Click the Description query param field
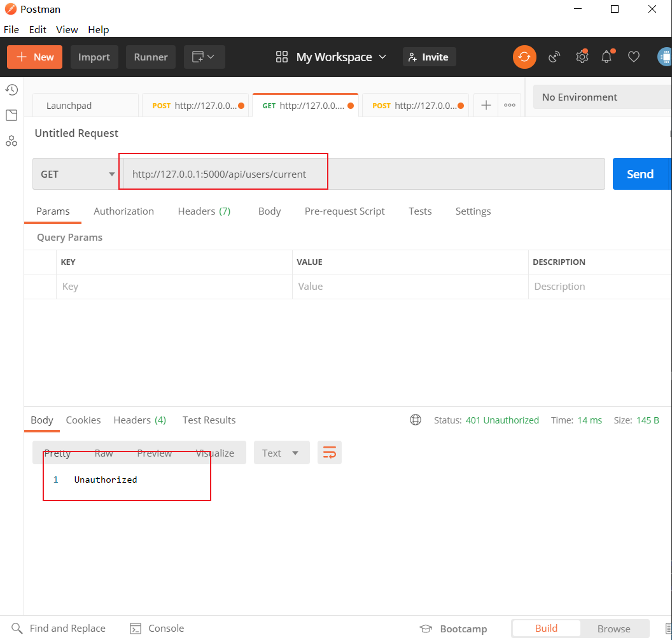672x640 pixels. [x=600, y=287]
